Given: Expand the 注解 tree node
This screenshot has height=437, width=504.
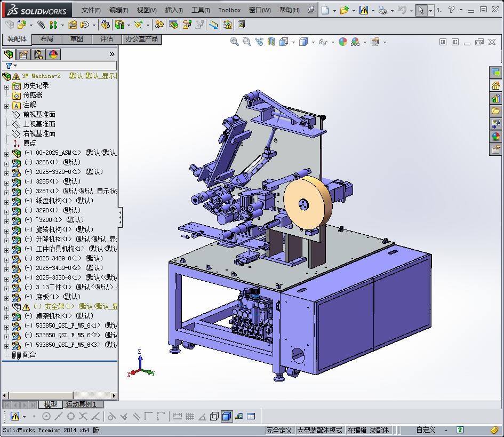Looking at the screenshot, I should (6, 106).
